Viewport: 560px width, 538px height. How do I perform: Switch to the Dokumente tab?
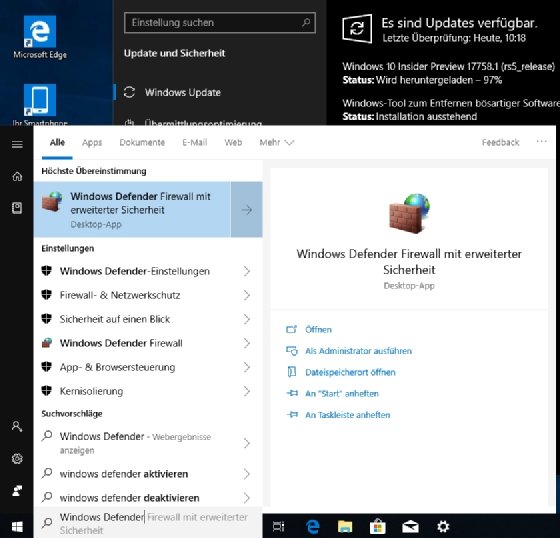[x=142, y=143]
